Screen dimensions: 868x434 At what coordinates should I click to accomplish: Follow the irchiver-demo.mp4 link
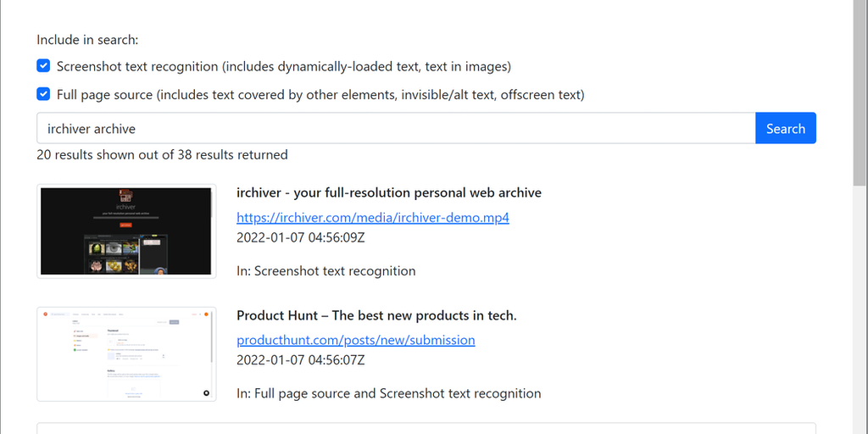[x=373, y=217]
